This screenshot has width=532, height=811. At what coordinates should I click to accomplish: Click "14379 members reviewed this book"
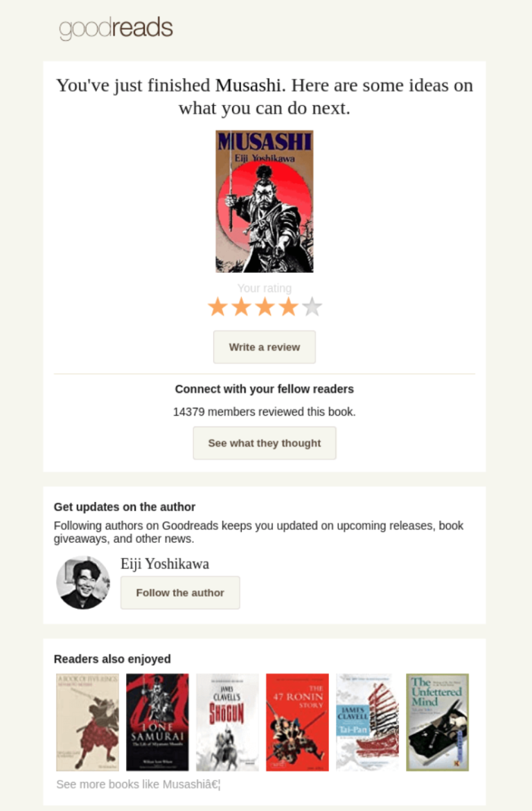pos(264,411)
